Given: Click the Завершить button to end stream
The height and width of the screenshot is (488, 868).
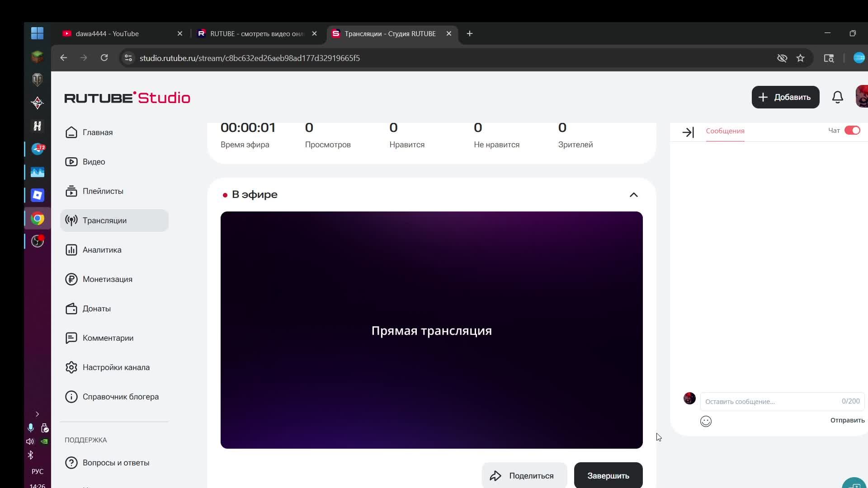Looking at the screenshot, I should pyautogui.click(x=608, y=475).
